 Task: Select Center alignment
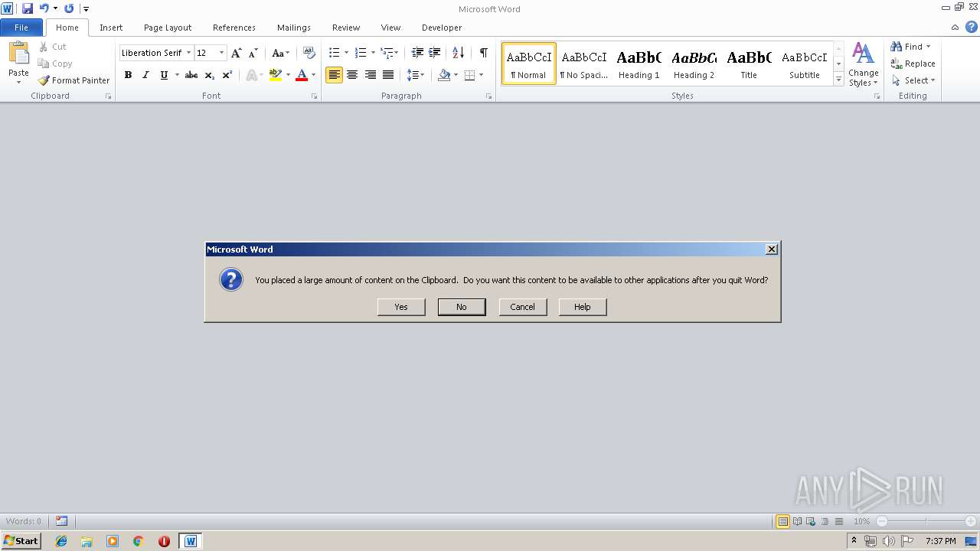(352, 75)
